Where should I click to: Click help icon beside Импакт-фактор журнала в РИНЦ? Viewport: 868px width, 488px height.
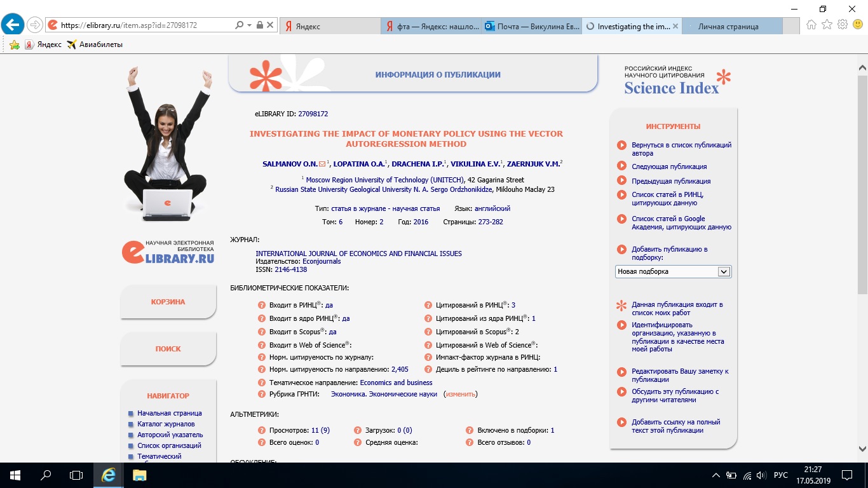point(428,358)
